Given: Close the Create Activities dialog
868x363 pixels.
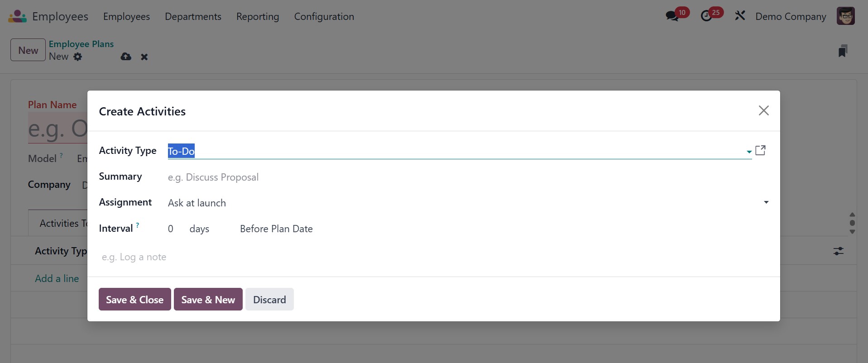Looking at the screenshot, I should point(763,110).
